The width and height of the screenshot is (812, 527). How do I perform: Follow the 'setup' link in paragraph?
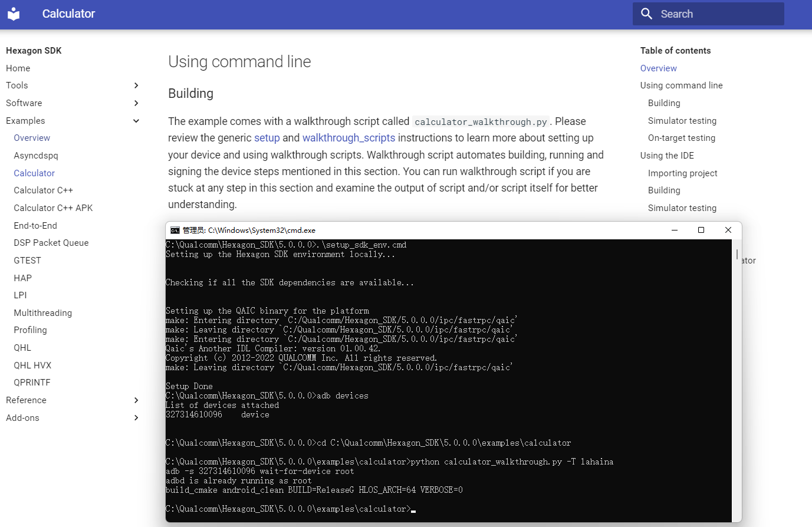click(267, 138)
